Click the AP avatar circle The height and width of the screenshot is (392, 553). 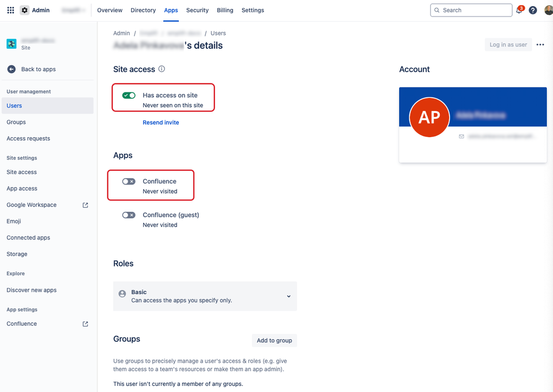[429, 117]
